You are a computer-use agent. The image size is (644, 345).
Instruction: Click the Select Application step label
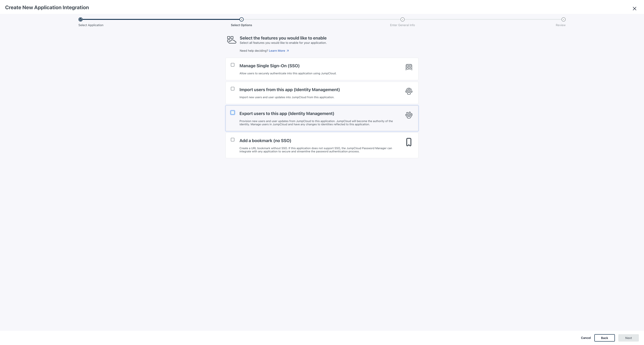tap(91, 25)
